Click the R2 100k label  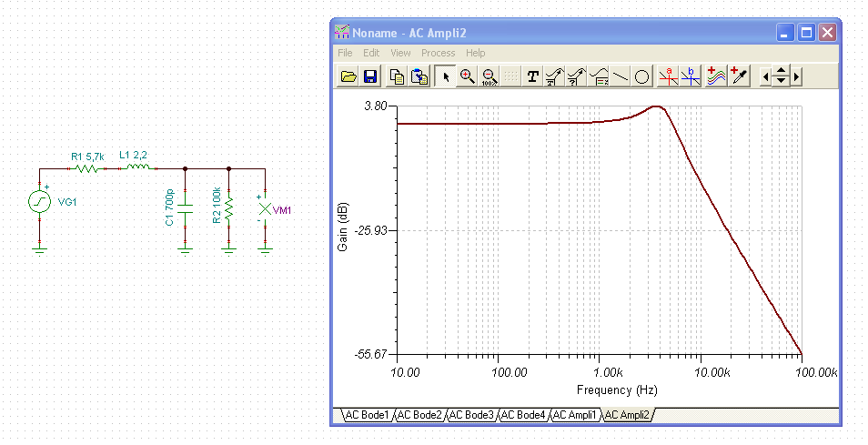(217, 205)
